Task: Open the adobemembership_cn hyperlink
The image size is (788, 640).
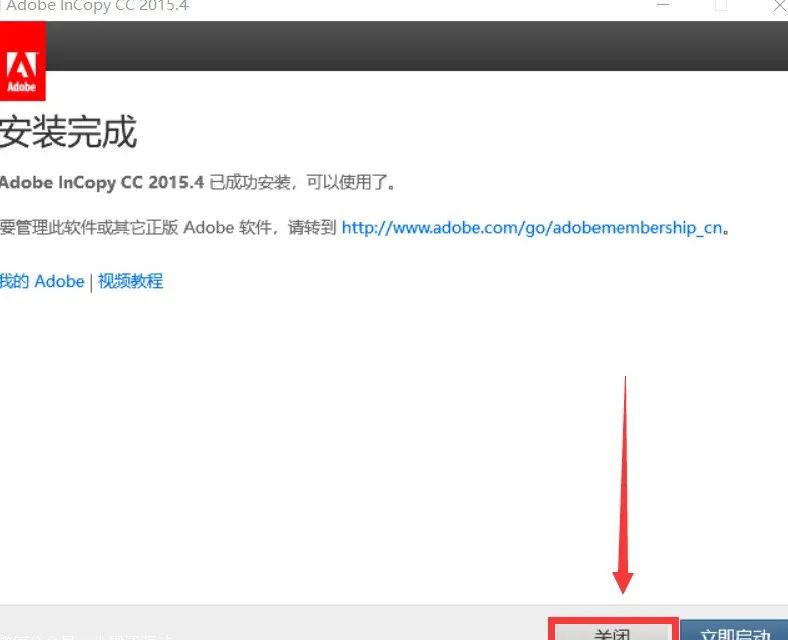Action: coord(532,228)
